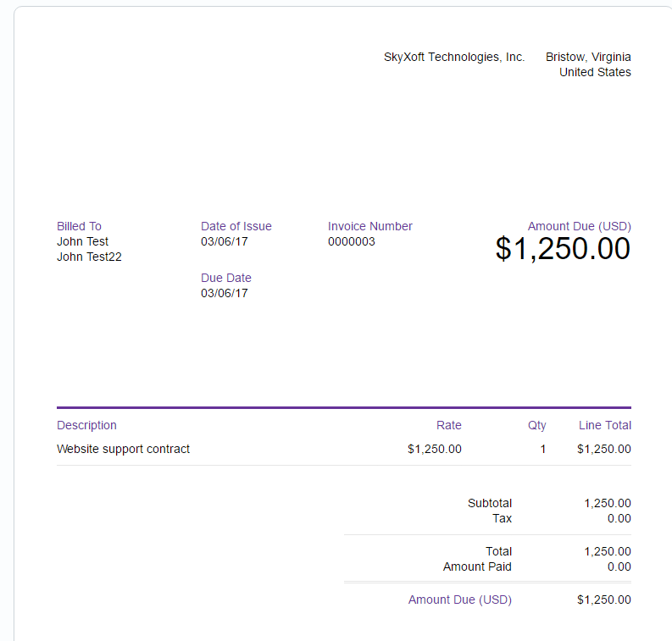Select the Subtotal label
This screenshot has width=672, height=641.
point(490,503)
